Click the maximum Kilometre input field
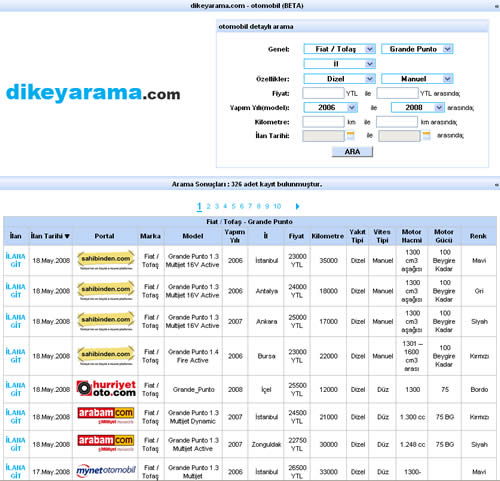Image resolution: width=500 pixels, height=481 pixels. pos(397,122)
